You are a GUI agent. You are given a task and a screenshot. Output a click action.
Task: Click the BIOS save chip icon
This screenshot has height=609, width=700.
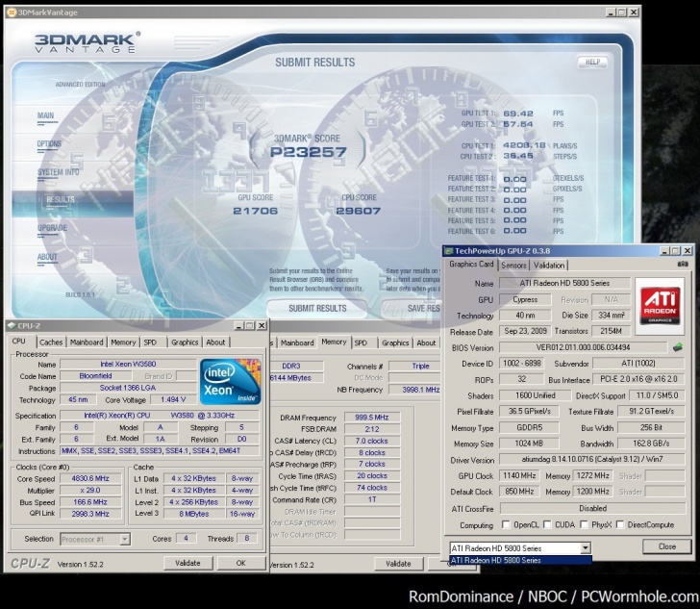coord(678,347)
